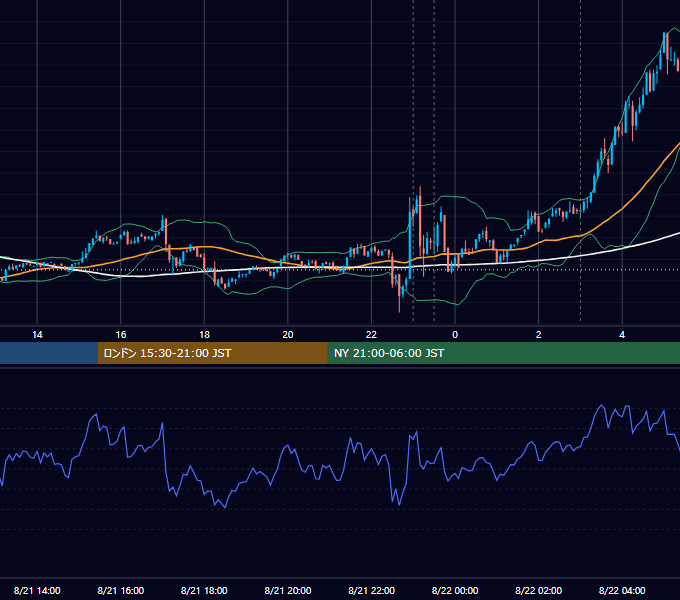Image resolution: width=680 pixels, height=600 pixels.
Task: Click hour label 4 on price chart axis
Action: coord(622,335)
